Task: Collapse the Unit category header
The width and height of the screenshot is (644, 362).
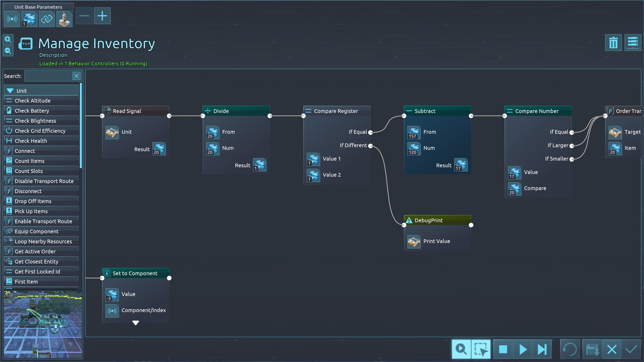Action: tap(41, 91)
